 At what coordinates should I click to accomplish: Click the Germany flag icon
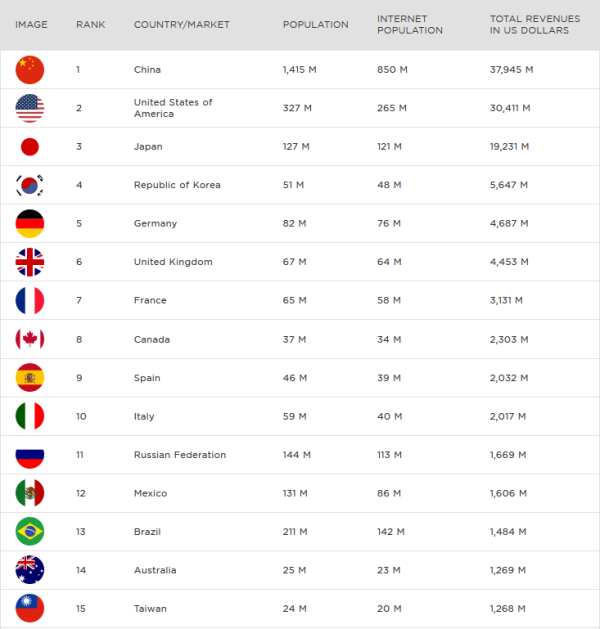click(30, 223)
